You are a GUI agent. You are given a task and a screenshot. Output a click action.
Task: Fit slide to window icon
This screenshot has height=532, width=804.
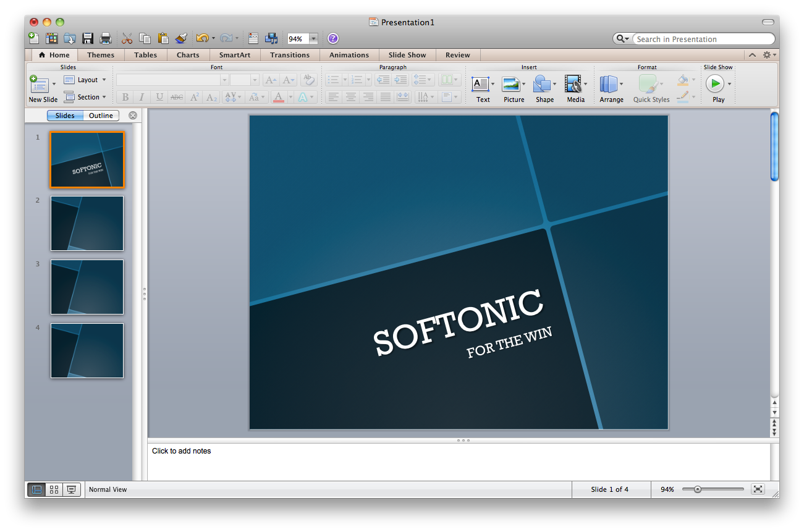click(758, 489)
